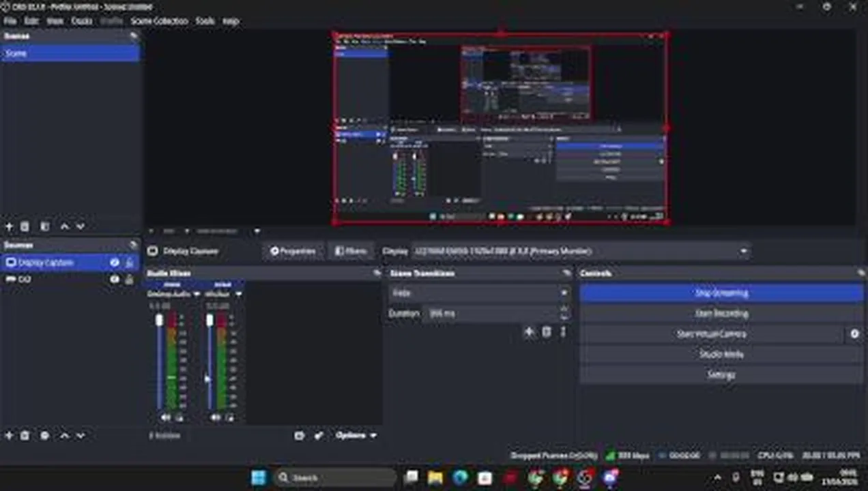The image size is (868, 491).
Task: Move selected scene up
Action: [x=65, y=226]
